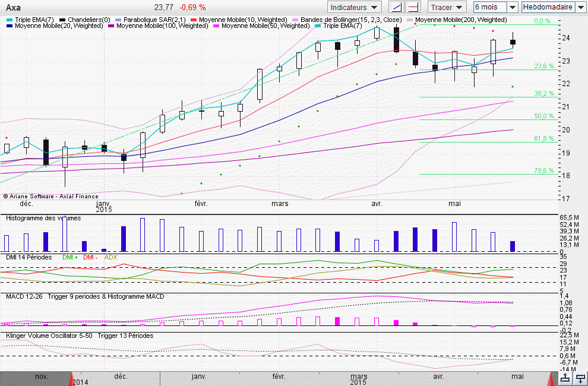Screen dimensions: 588x386
Task: Click Bandes de Bollinger legend entry
Action: click(x=347, y=20)
